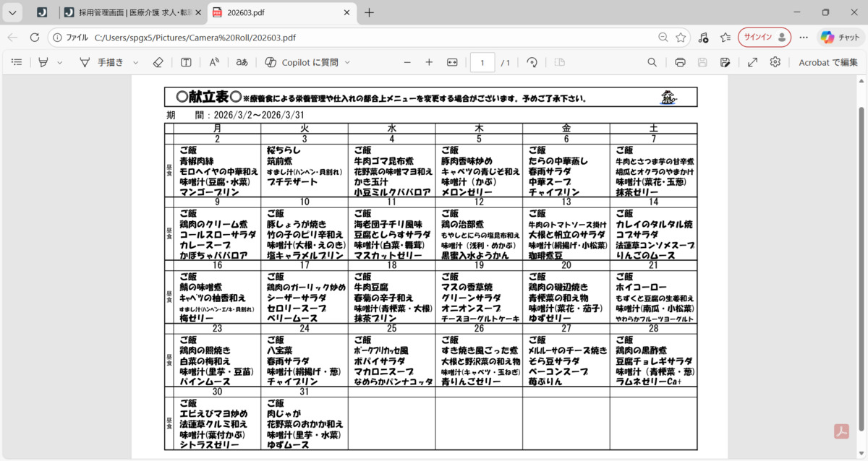Image resolution: width=868 pixels, height=461 pixels.
Task: Open the table of contents panel
Action: (x=17, y=63)
